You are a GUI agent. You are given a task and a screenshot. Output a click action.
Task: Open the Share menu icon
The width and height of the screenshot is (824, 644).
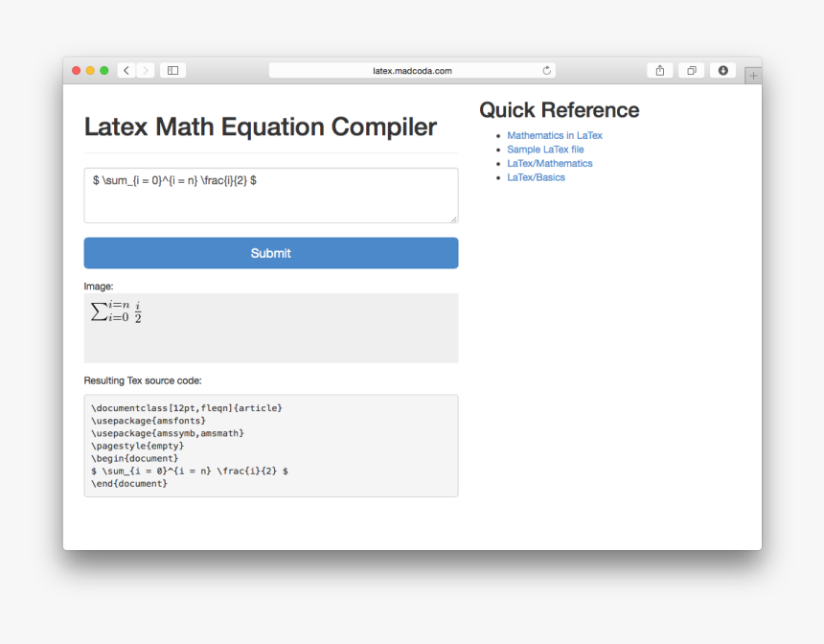[659, 71]
